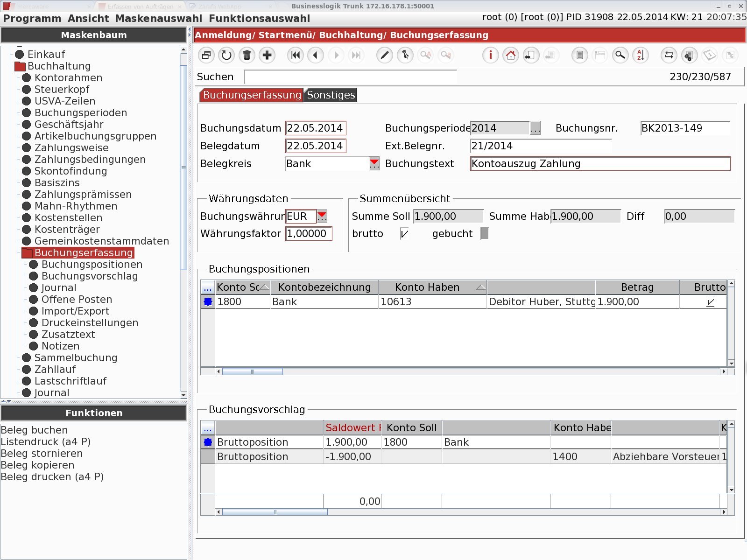Jump to first record icon

click(x=296, y=55)
